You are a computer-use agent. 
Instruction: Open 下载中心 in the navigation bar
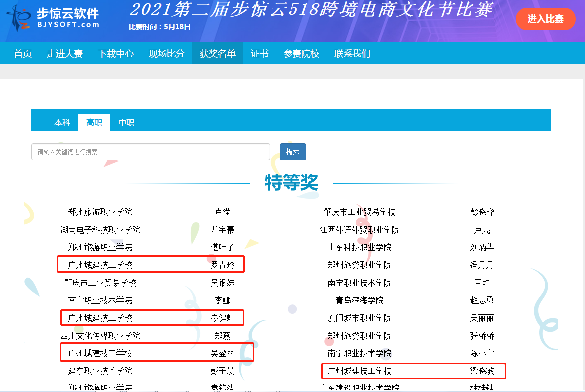[116, 54]
